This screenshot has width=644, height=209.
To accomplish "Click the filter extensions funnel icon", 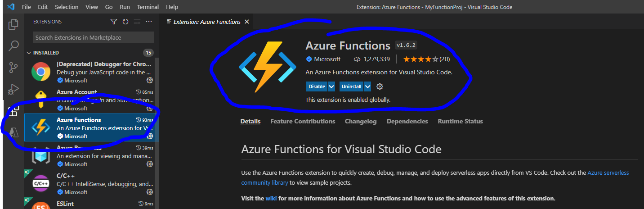I will 114,22.
